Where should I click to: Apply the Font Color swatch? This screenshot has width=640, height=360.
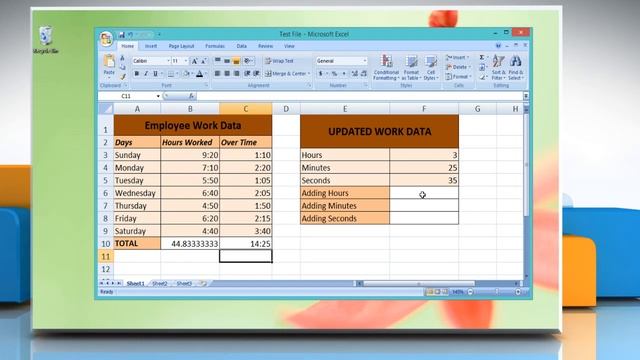(x=200, y=74)
